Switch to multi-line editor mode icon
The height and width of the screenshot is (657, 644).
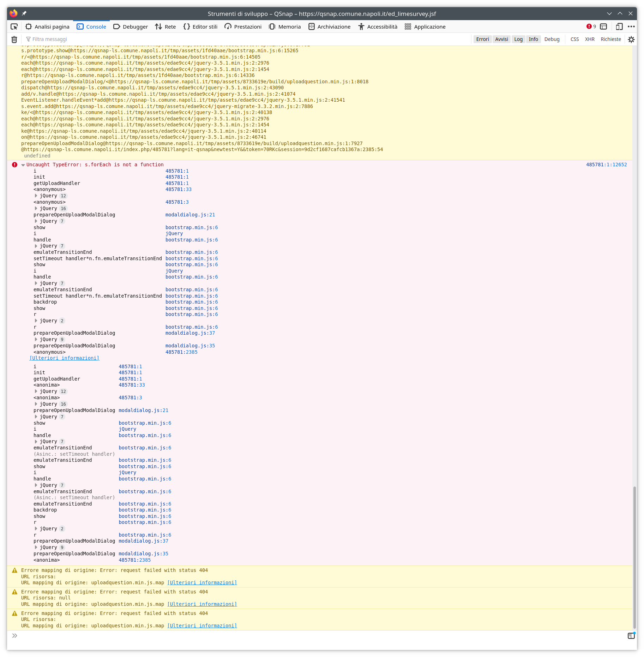[x=631, y=636]
